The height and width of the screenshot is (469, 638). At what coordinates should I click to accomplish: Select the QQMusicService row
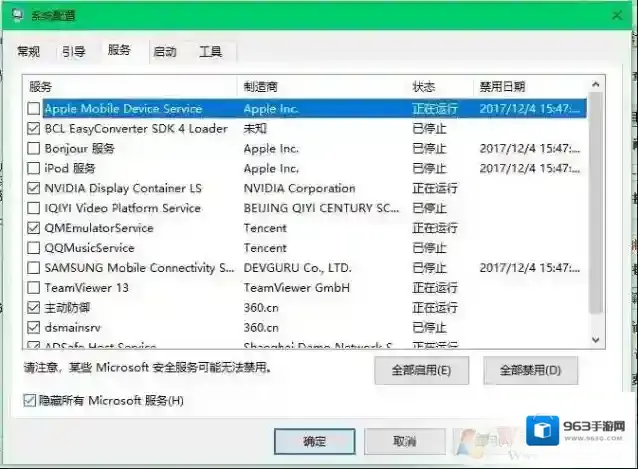(x=305, y=248)
